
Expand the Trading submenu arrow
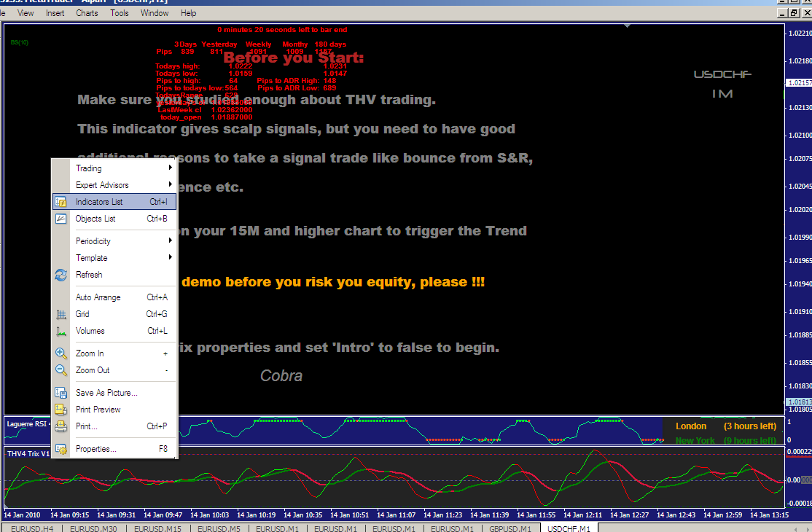pyautogui.click(x=170, y=168)
